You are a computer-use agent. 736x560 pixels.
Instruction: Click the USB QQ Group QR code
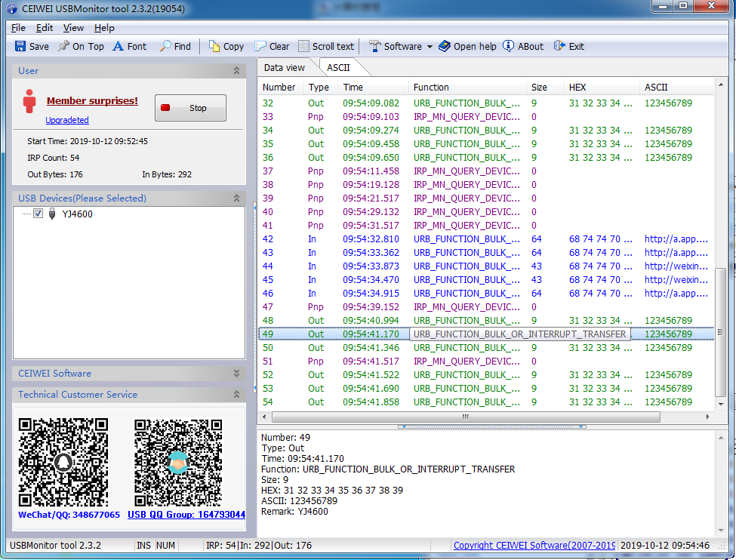(x=178, y=463)
